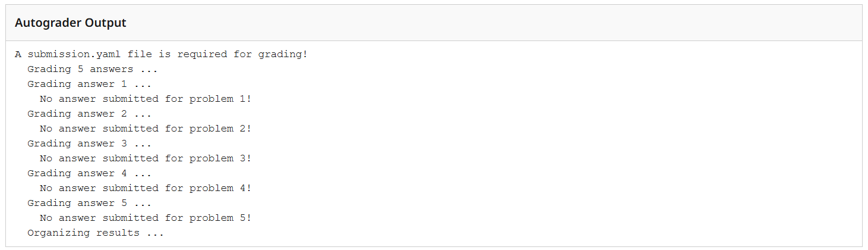This screenshot has height=250, width=868.
Task: Click the "Grading answer 1 ..." line
Action: pos(89,84)
